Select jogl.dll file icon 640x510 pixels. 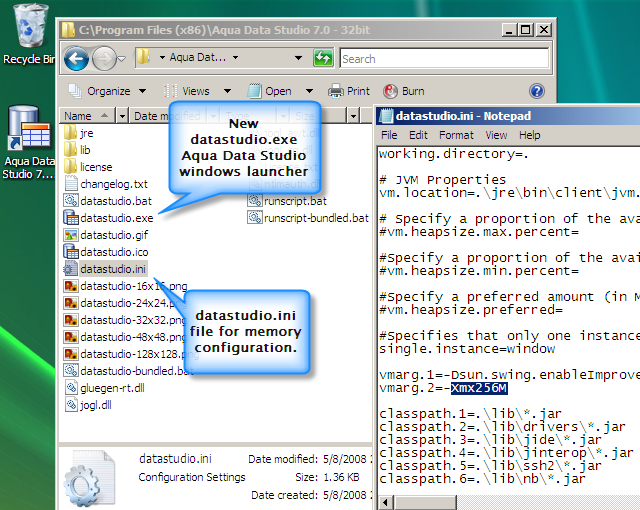point(71,405)
